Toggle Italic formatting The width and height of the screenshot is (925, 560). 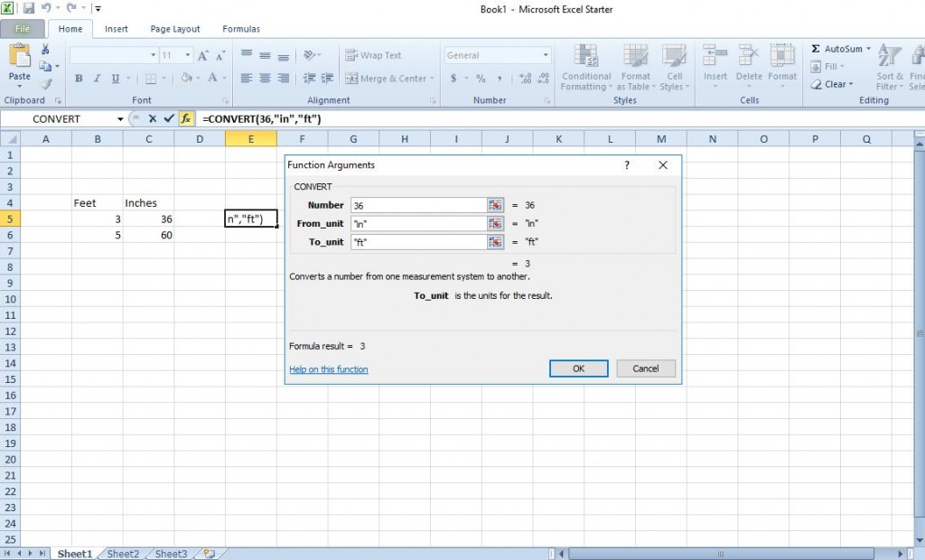pos(97,78)
